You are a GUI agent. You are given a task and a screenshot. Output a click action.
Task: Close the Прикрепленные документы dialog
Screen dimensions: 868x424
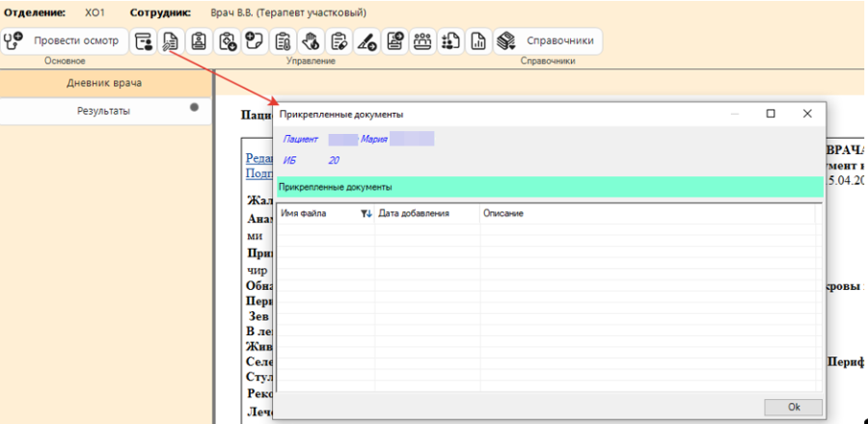pos(807,114)
